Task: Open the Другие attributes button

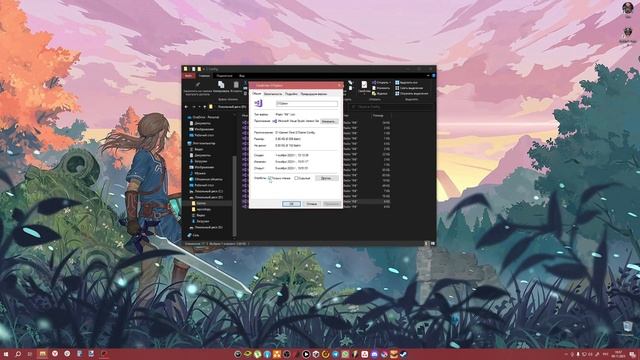Action: point(327,178)
